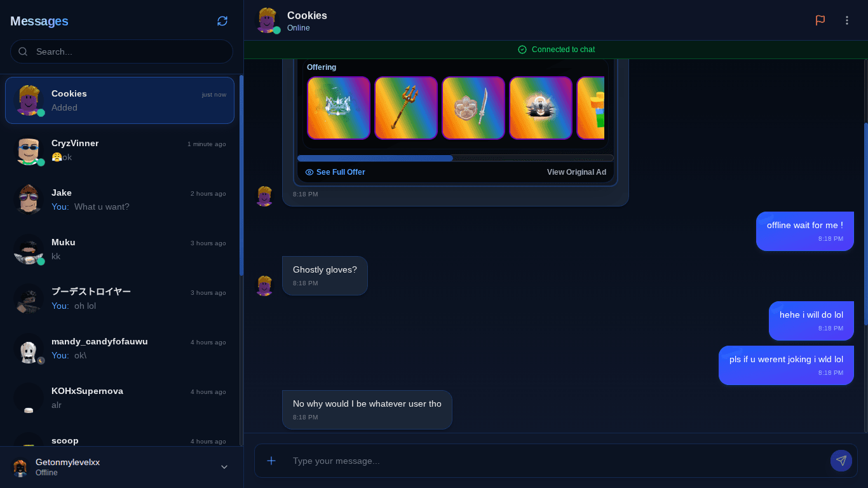Screen dimensions: 868x488
Task: Click Cookies avatar in chat header
Action: 267,20
